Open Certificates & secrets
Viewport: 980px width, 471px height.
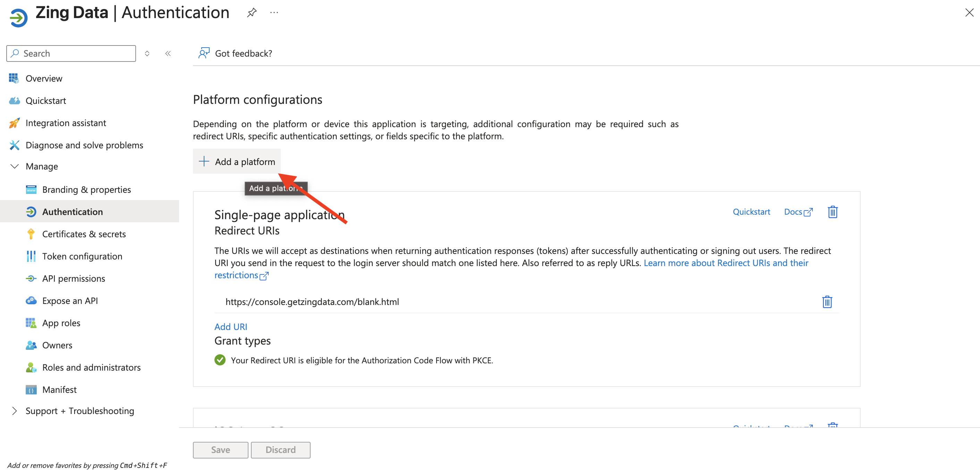[x=84, y=234]
